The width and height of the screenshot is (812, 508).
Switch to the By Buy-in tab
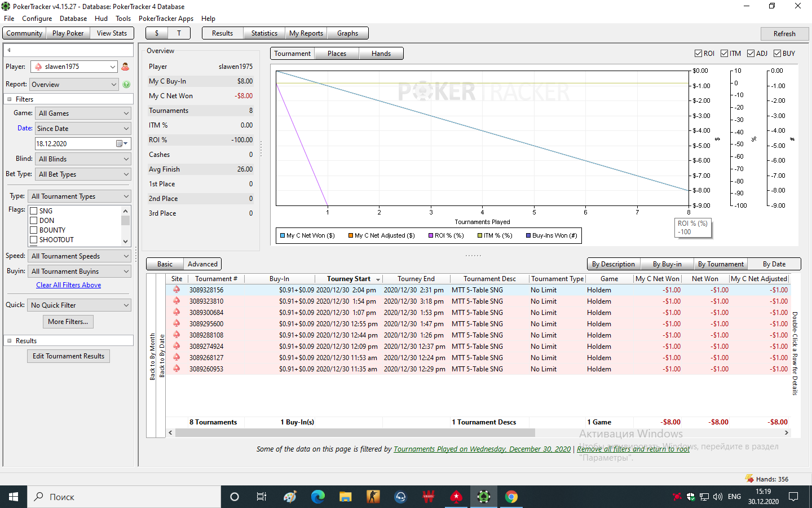click(667, 264)
